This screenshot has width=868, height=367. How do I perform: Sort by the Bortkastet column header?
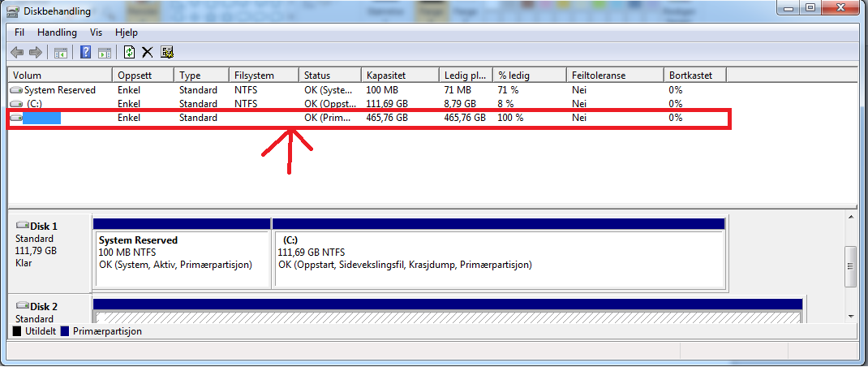tap(695, 76)
